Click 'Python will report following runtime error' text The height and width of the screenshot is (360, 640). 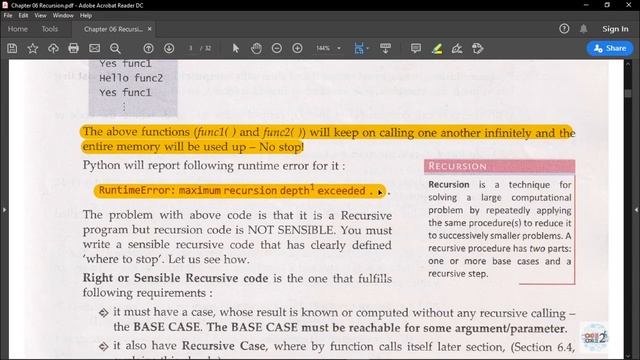tap(214, 166)
